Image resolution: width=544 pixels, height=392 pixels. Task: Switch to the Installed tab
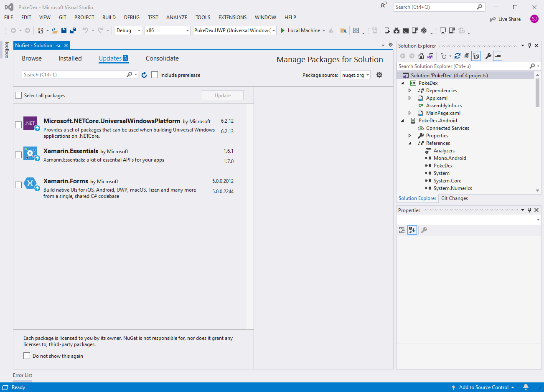click(70, 58)
